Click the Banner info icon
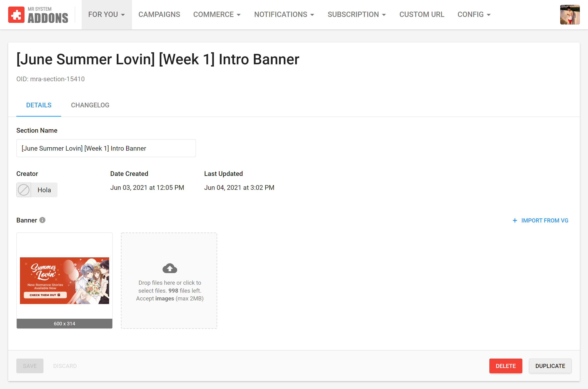 (x=42, y=220)
